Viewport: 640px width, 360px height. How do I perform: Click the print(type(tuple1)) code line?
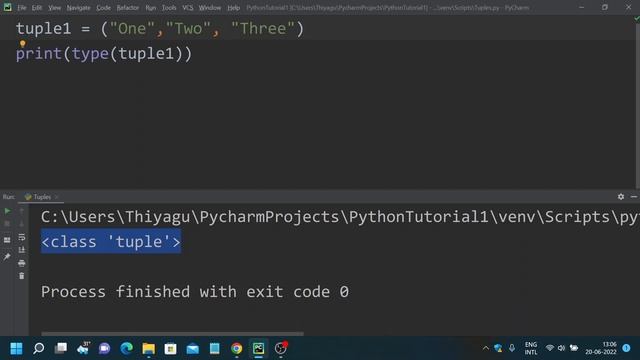[x=104, y=53]
